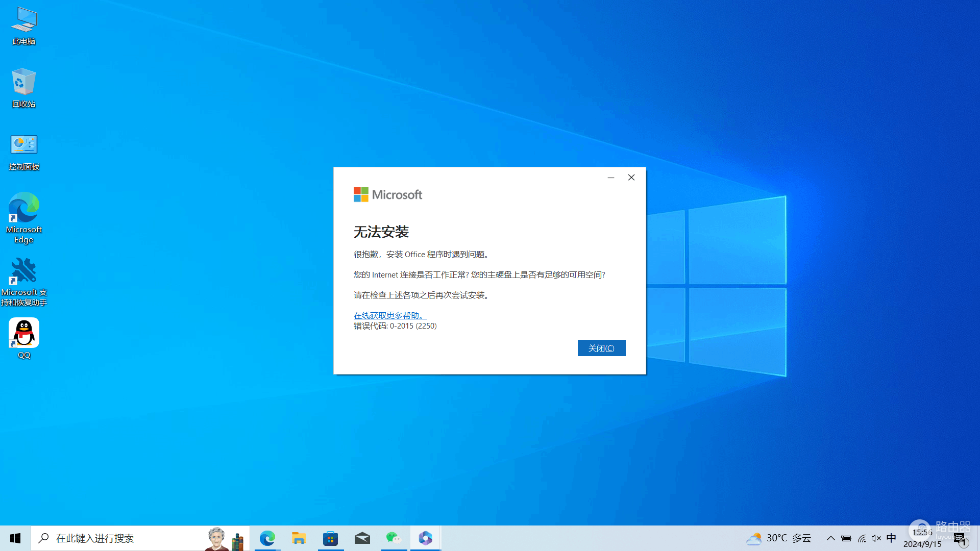
Task: Launch Edge from the taskbar
Action: [267, 538]
